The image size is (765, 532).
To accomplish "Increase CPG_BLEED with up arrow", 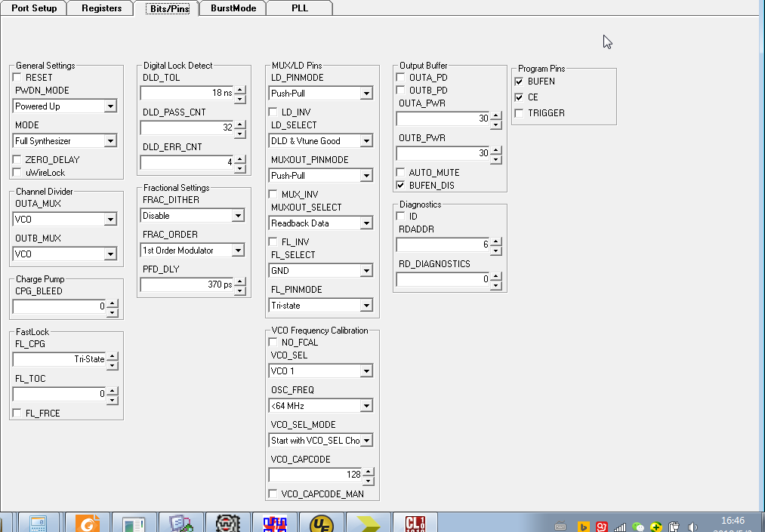I will 113,303.
